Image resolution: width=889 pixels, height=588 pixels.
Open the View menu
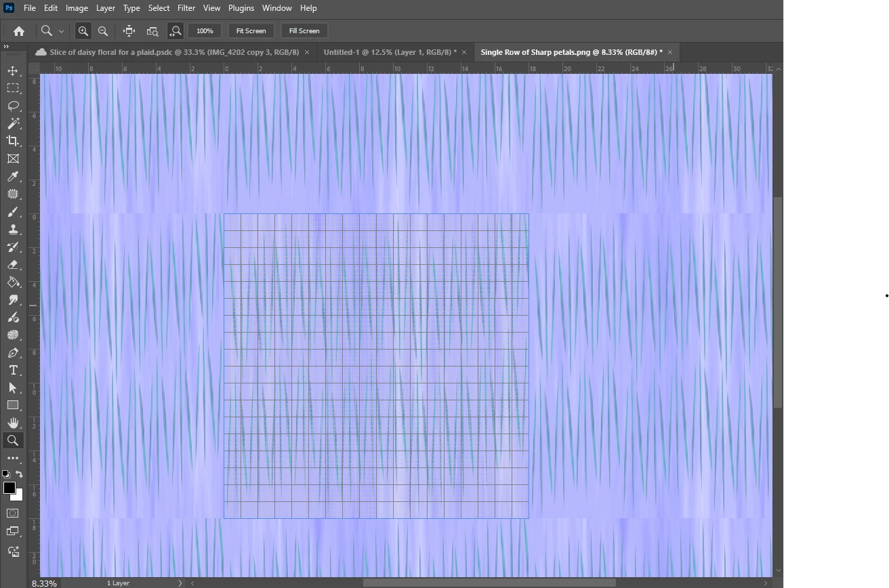point(211,8)
